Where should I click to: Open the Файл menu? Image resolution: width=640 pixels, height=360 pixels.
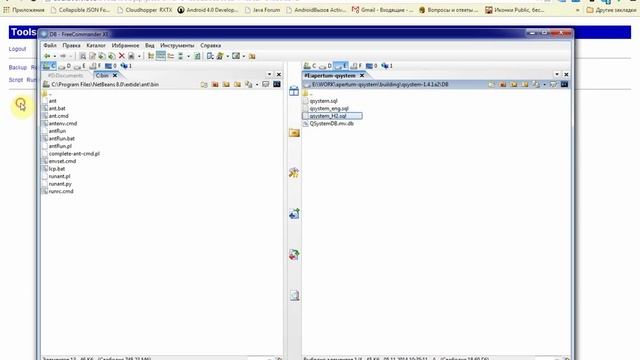click(50, 45)
